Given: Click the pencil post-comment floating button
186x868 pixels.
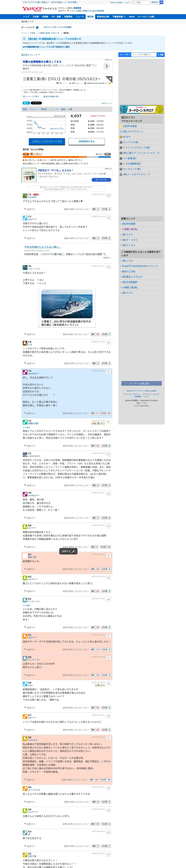Looking at the screenshot, I should [x=69, y=551].
